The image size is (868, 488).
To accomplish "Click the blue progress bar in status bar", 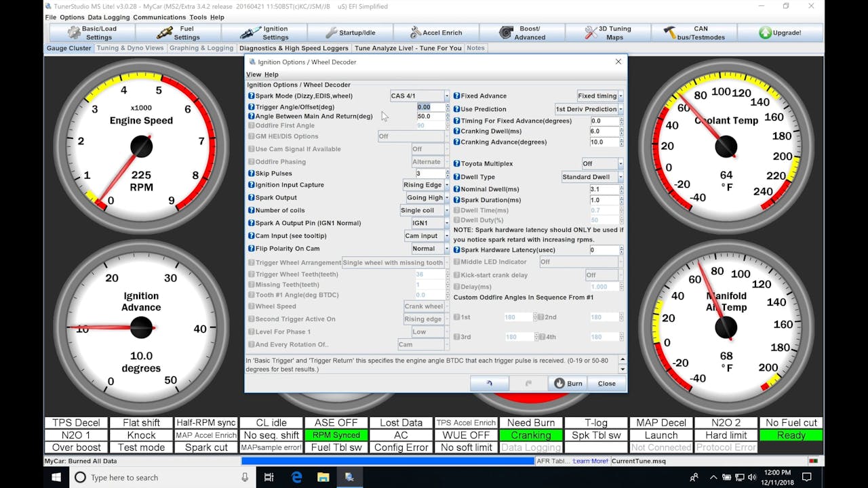I will coord(387,461).
